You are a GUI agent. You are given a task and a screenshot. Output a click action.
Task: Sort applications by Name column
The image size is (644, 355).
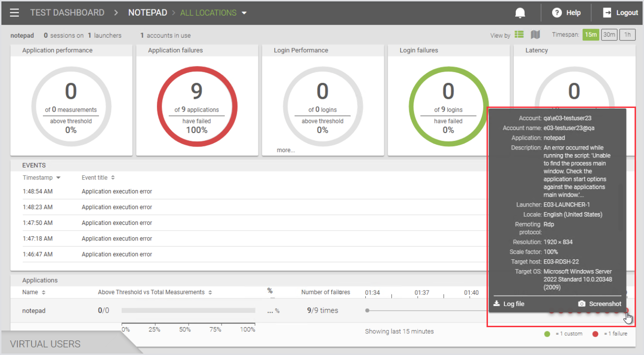click(x=33, y=292)
